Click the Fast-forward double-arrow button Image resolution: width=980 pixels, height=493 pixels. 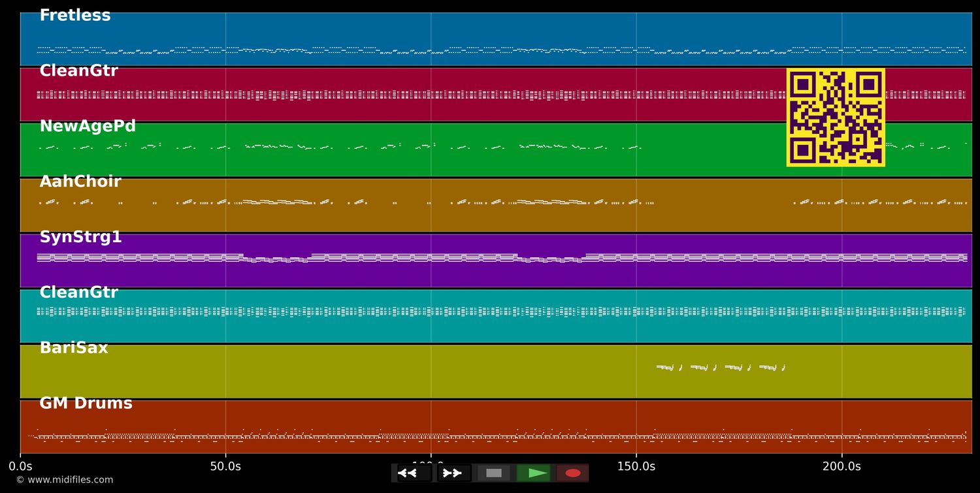[453, 473]
